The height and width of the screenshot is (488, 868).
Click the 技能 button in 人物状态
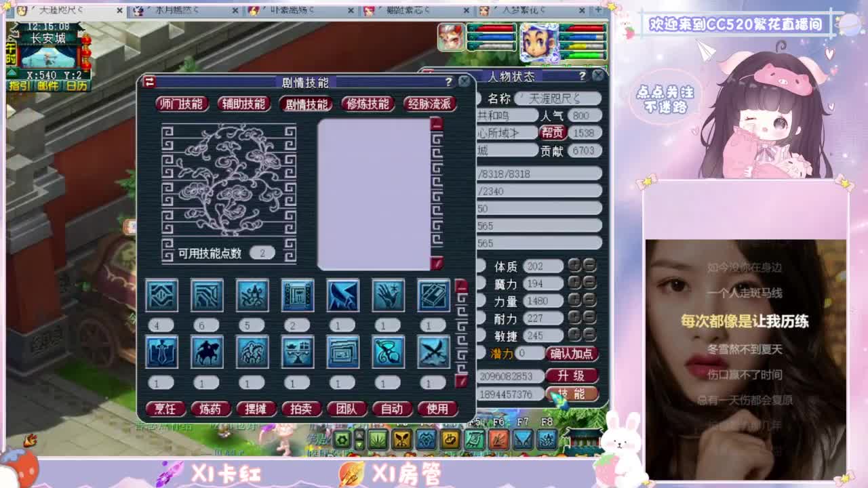(572, 394)
